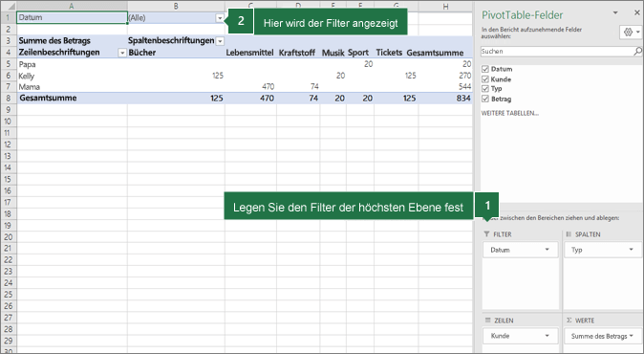The height and width of the screenshot is (354, 644).
Task: Select the Summe des Betrags cell
Action: (x=72, y=41)
